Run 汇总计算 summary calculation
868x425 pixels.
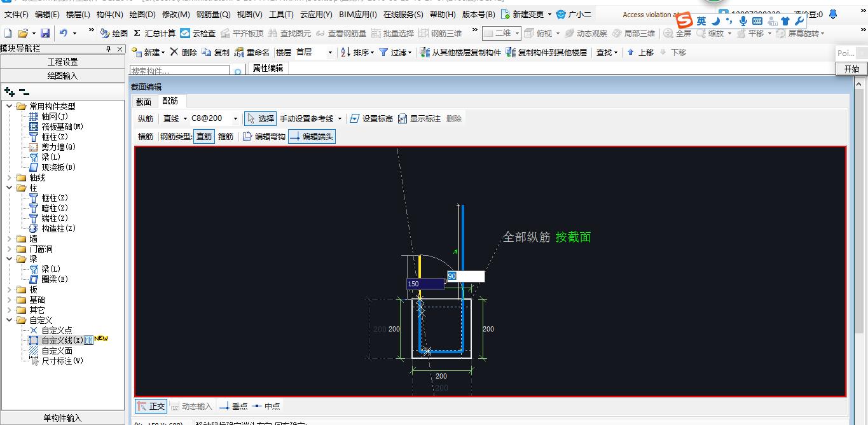[155, 33]
